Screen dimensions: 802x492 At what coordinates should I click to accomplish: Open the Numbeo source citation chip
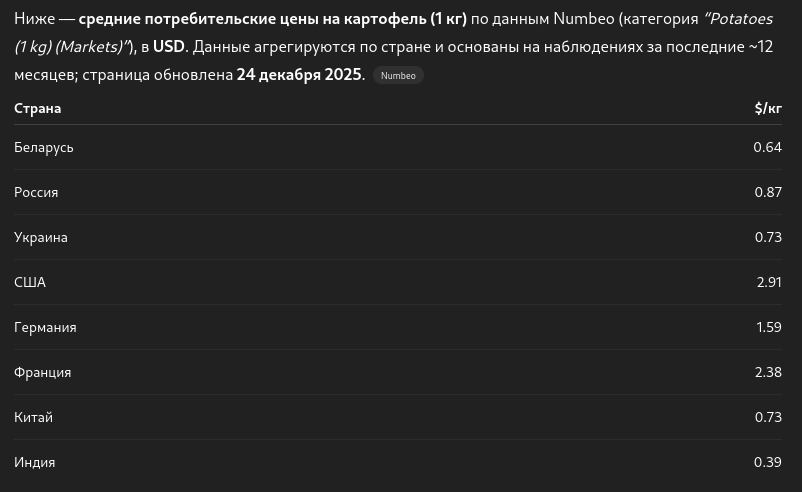(x=398, y=75)
